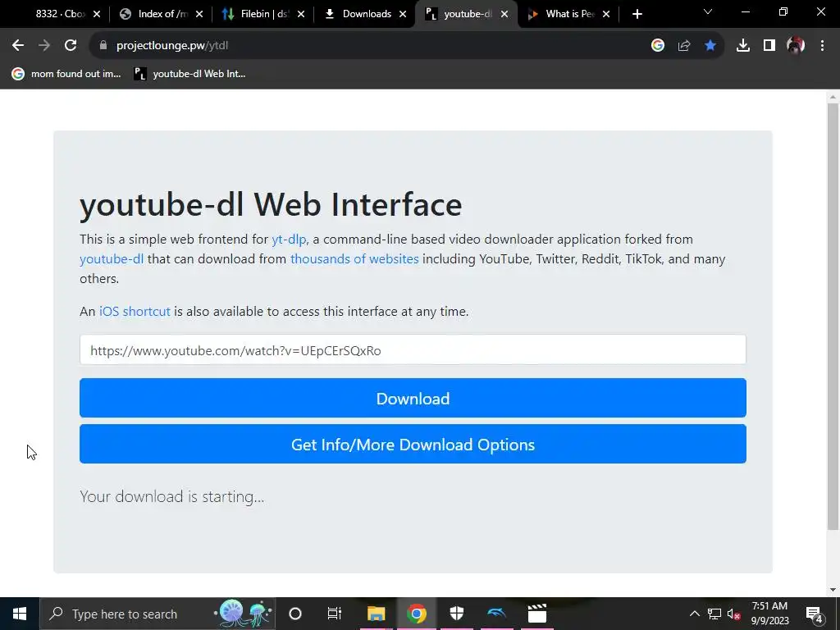Screen dimensions: 840x630
Task: Close the 8332 Cbox tab
Action: [97, 14]
